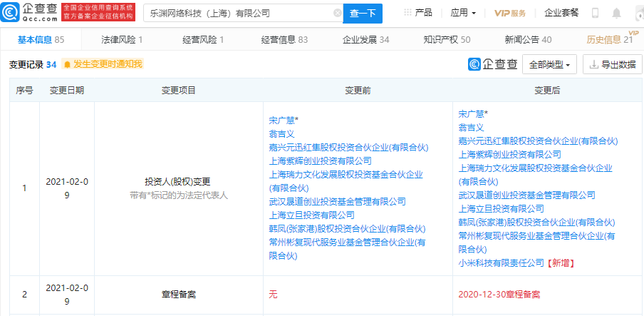Open 常州彬复现代服务业 link in 变更前 column
Image resolution: width=644 pixels, height=316 pixels.
pyautogui.click(x=347, y=248)
